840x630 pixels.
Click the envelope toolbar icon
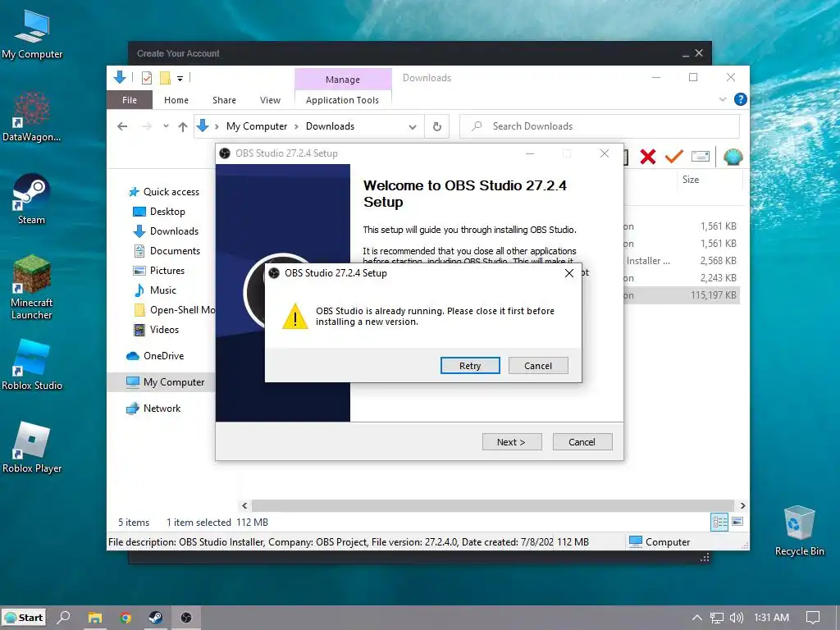[x=701, y=157]
